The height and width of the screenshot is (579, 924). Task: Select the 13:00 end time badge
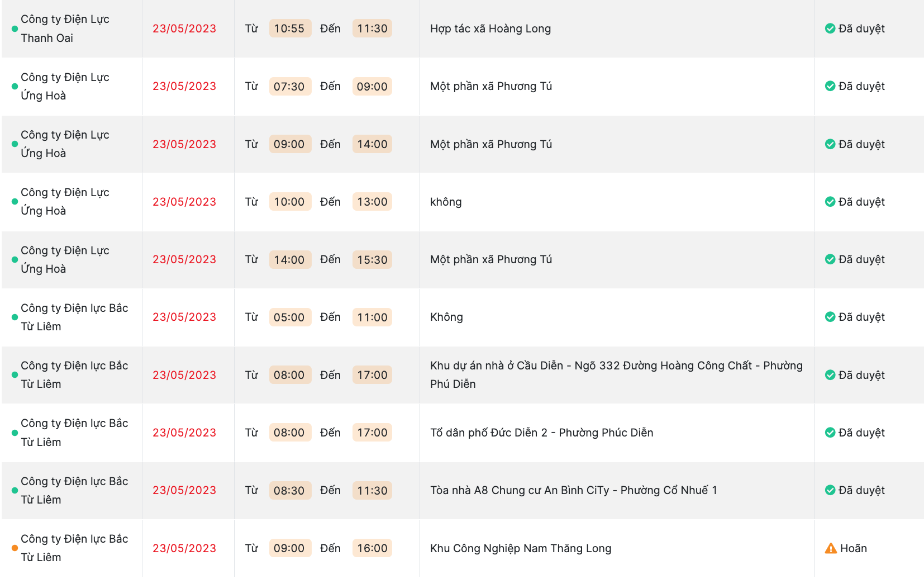pyautogui.click(x=372, y=202)
